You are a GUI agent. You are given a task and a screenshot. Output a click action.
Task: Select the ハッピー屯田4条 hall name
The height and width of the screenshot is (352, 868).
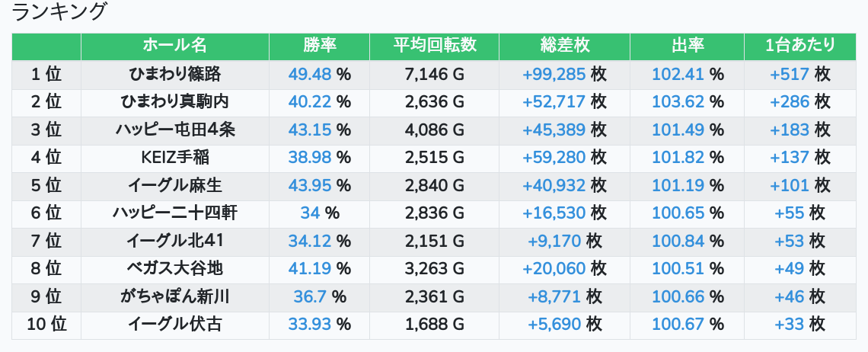point(174,130)
